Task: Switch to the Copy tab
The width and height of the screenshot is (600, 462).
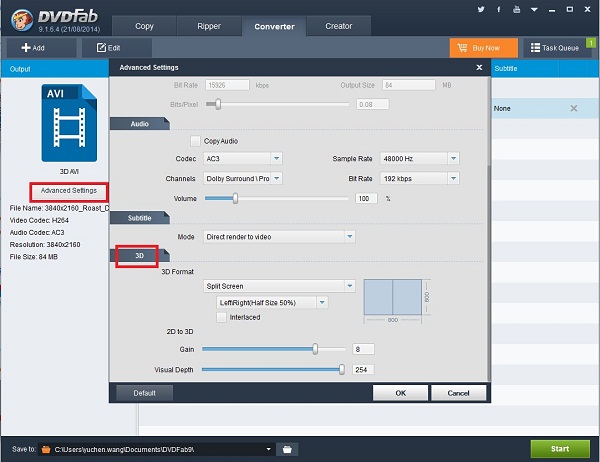Action: 144,26
